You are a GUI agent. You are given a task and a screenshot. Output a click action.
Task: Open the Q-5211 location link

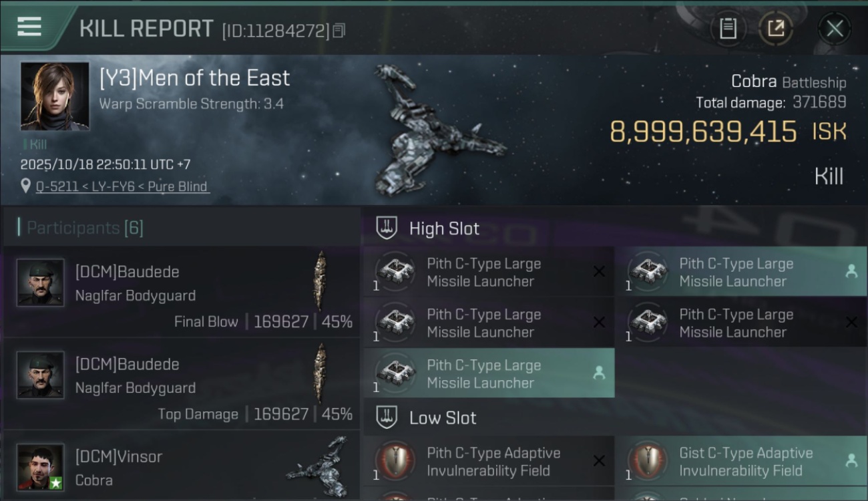122,186
